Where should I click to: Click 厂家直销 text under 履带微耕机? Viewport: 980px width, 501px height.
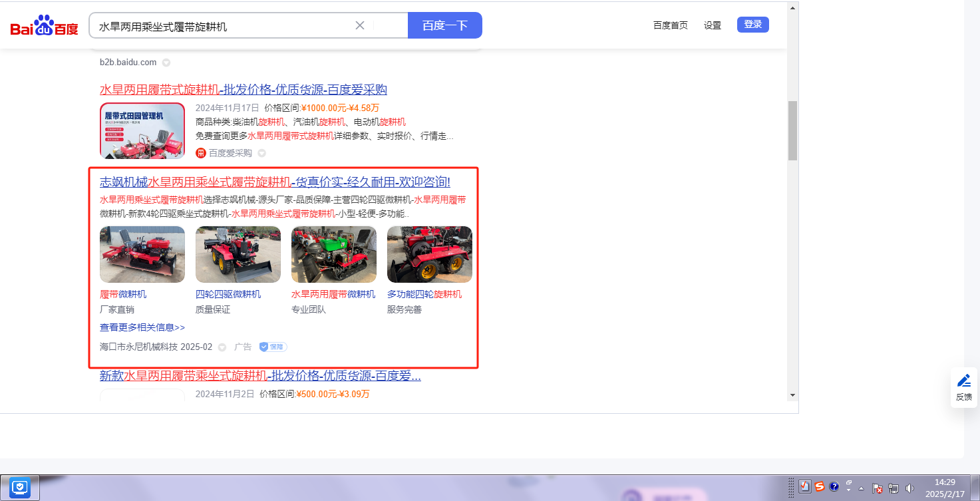117,309
